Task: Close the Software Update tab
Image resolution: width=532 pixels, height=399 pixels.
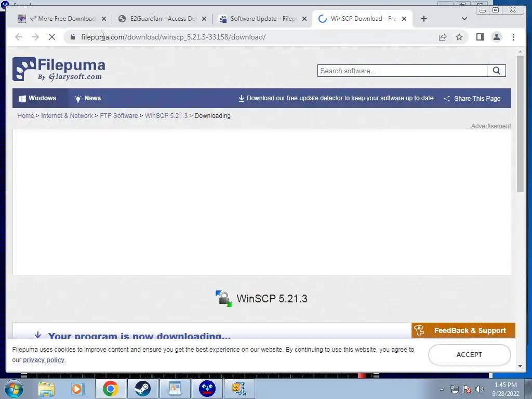Action: point(304,19)
